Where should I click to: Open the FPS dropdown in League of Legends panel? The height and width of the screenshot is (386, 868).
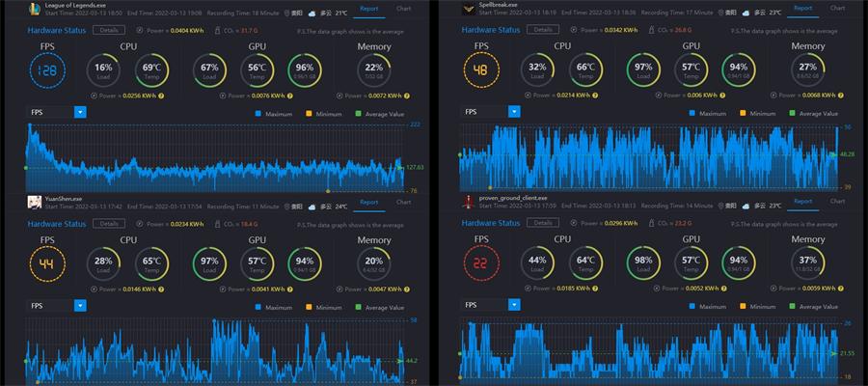click(57, 112)
